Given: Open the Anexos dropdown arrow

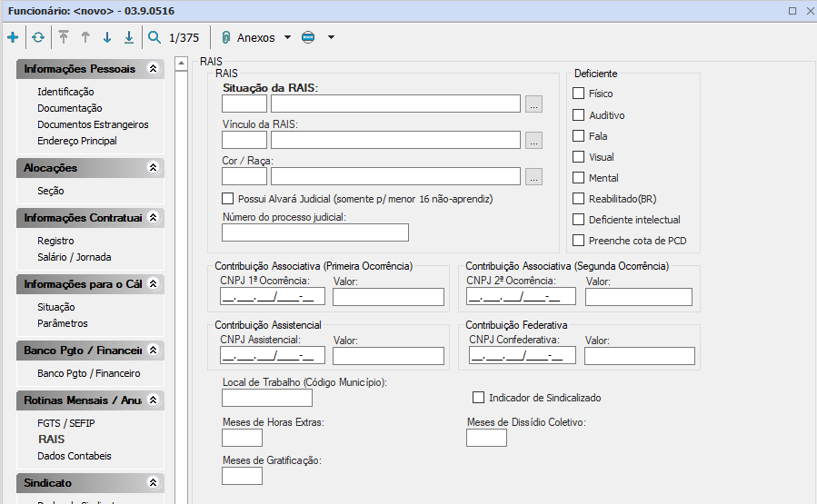Looking at the screenshot, I should point(287,38).
